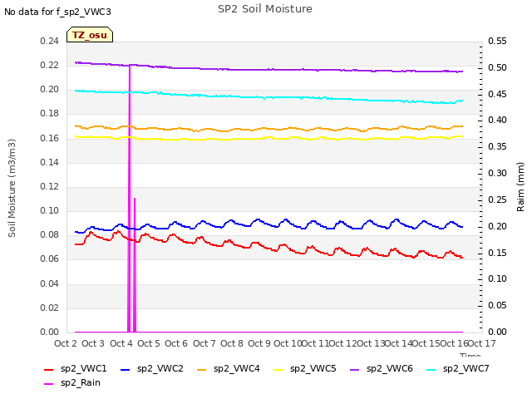Click the sp2_Rain legend entry

pyautogui.click(x=72, y=382)
